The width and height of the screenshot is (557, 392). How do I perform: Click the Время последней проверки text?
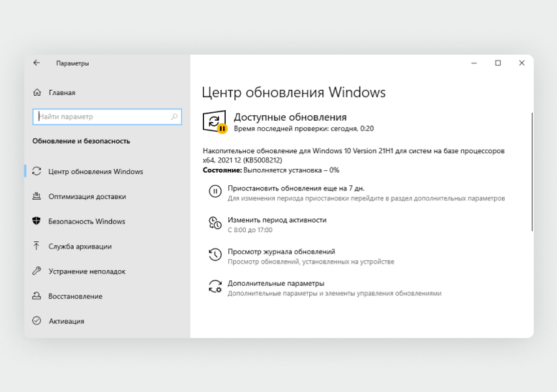coord(303,128)
